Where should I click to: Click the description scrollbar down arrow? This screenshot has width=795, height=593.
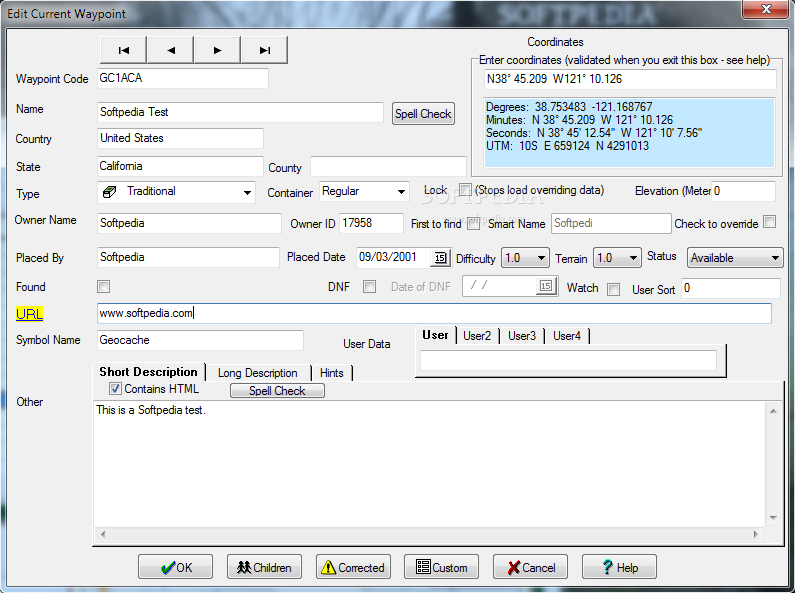[773, 517]
